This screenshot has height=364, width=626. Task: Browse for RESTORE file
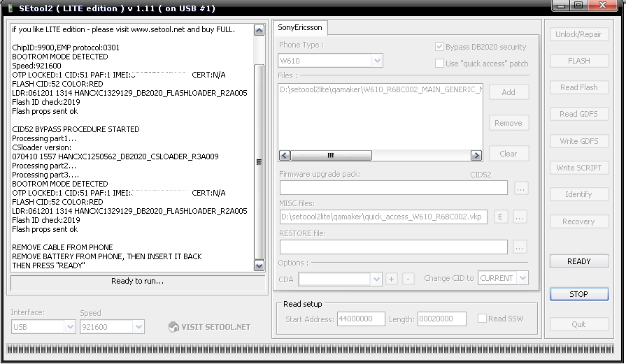click(x=520, y=247)
